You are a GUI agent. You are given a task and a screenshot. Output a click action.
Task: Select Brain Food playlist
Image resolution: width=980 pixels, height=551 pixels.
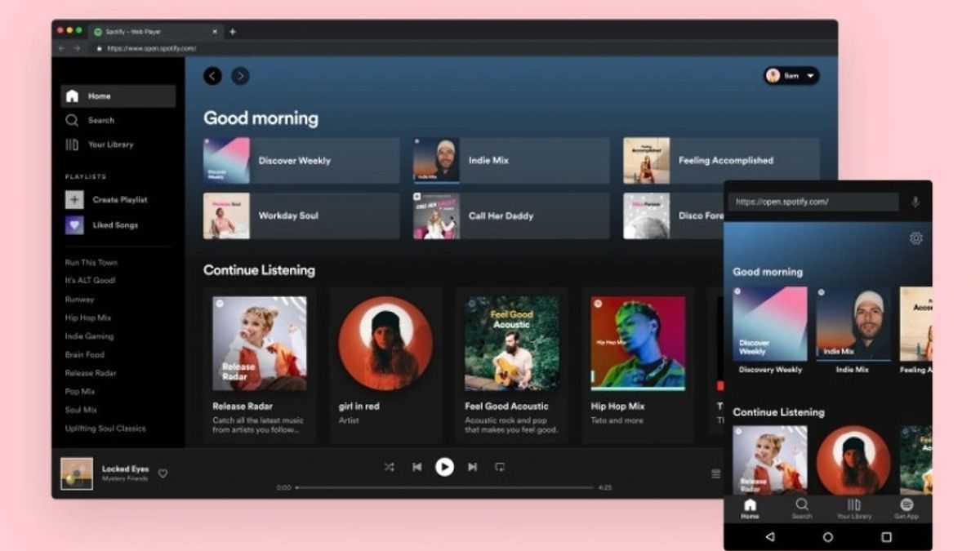point(85,355)
